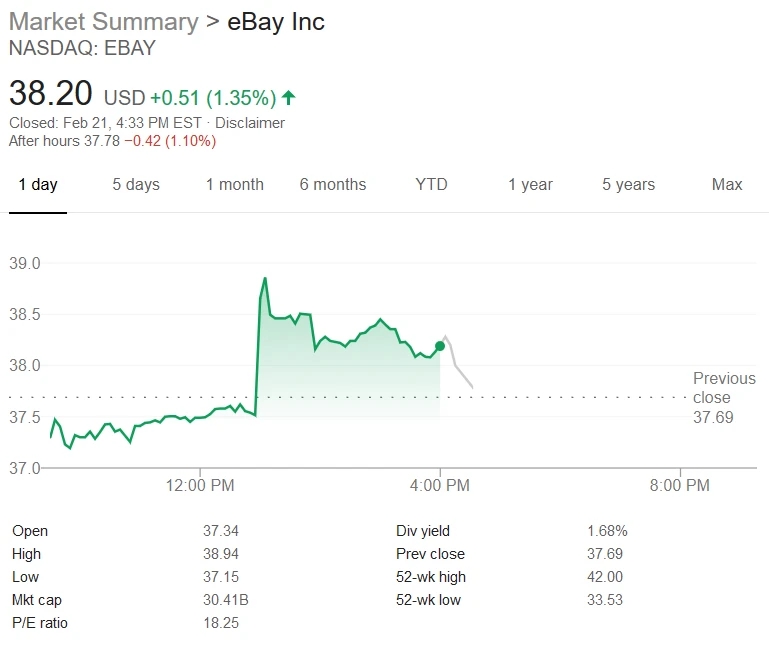Click the green up arrow price indicator
The height and width of the screenshot is (648, 769).
click(289, 98)
